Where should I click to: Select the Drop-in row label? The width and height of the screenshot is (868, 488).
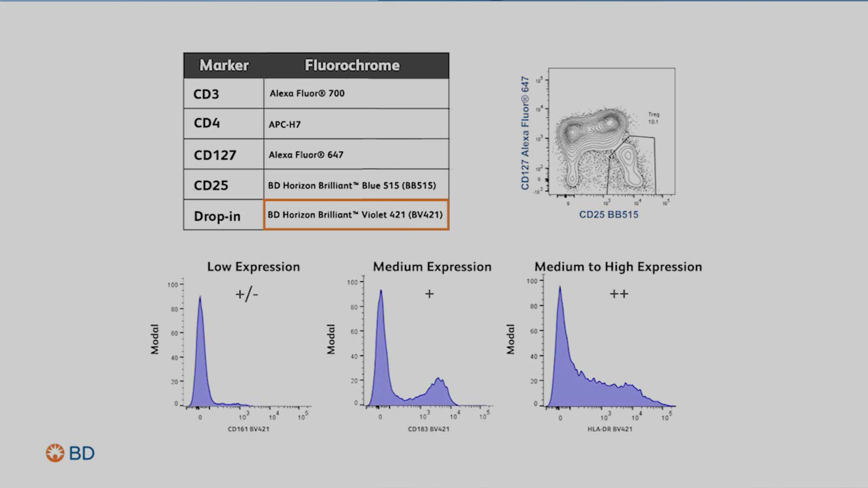[223, 216]
